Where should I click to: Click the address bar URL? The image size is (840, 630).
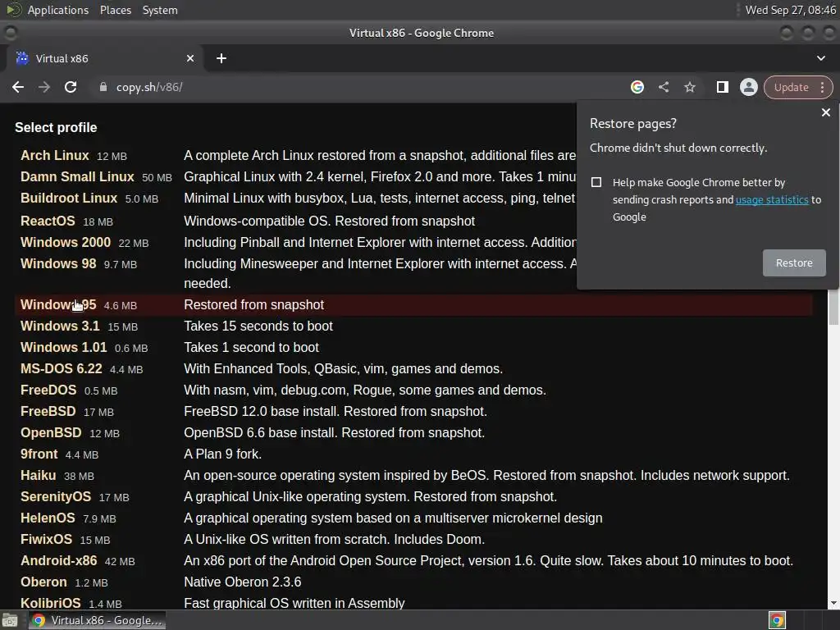[x=149, y=87]
